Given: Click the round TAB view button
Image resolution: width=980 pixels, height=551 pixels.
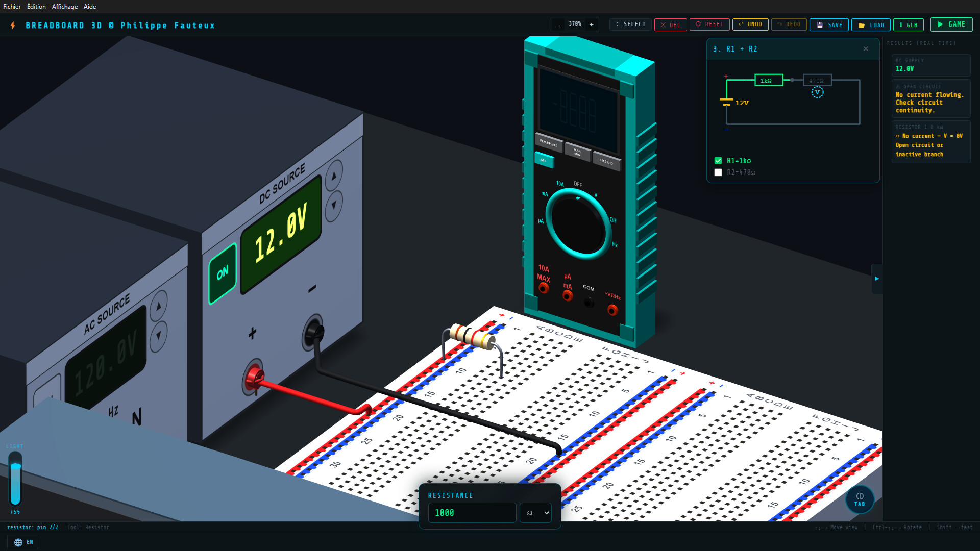Looking at the screenshot, I should click(860, 499).
